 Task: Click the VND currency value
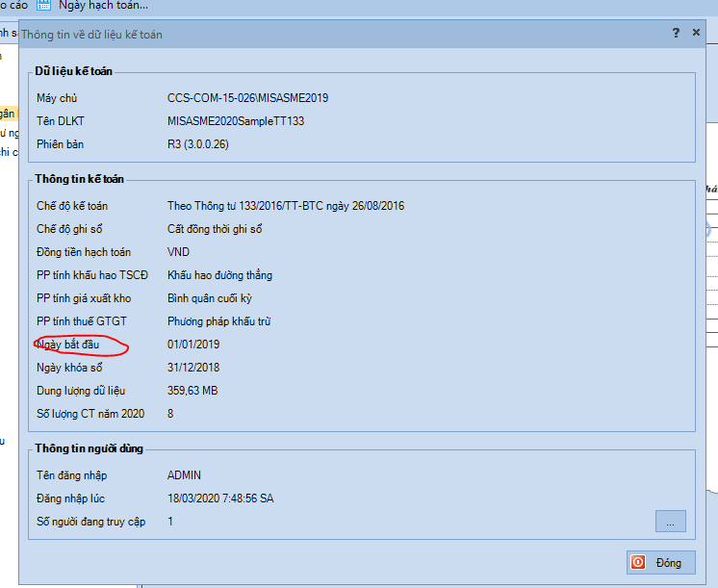pos(178,252)
